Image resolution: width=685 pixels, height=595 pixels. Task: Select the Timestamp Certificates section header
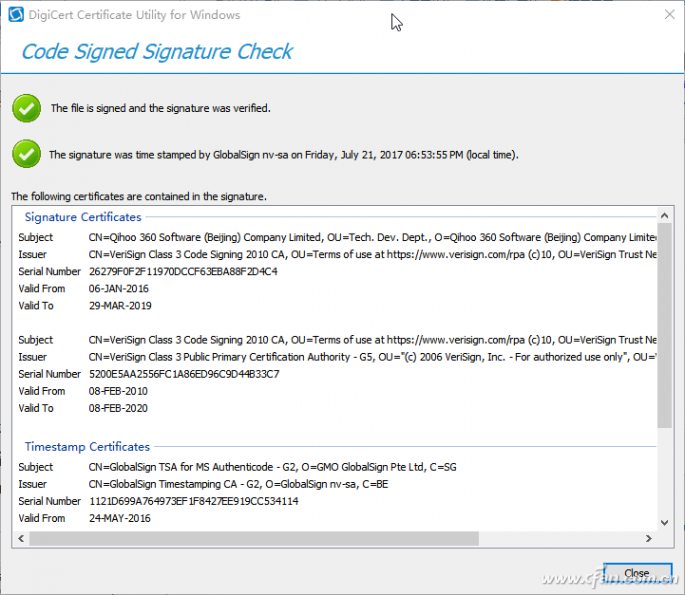click(87, 447)
